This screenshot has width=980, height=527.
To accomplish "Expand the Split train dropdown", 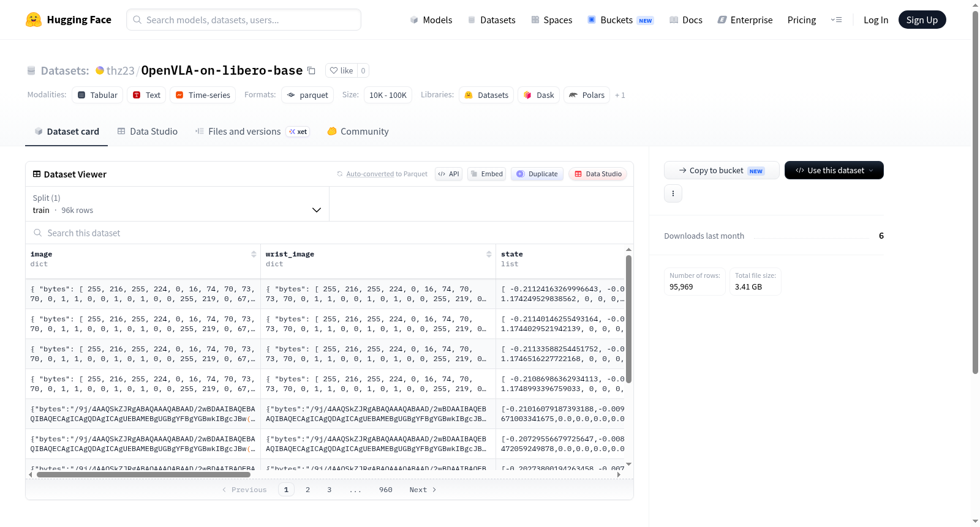I will [x=177, y=204].
